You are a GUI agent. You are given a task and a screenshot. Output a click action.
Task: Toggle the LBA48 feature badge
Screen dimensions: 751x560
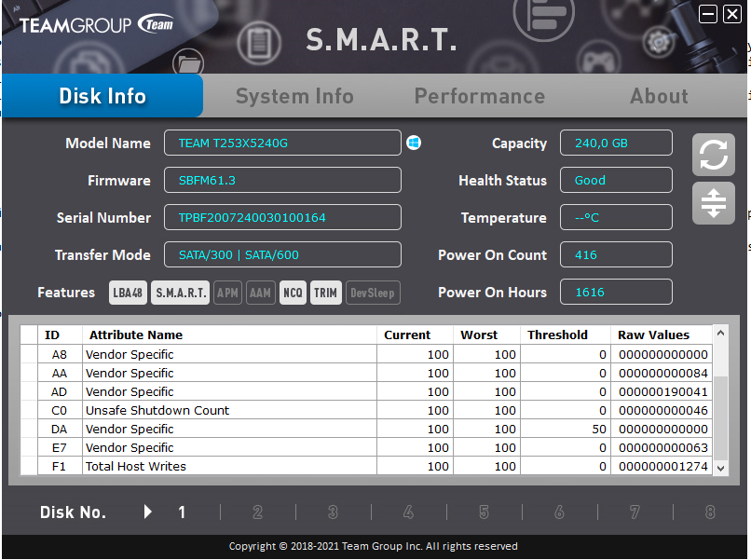[128, 293]
